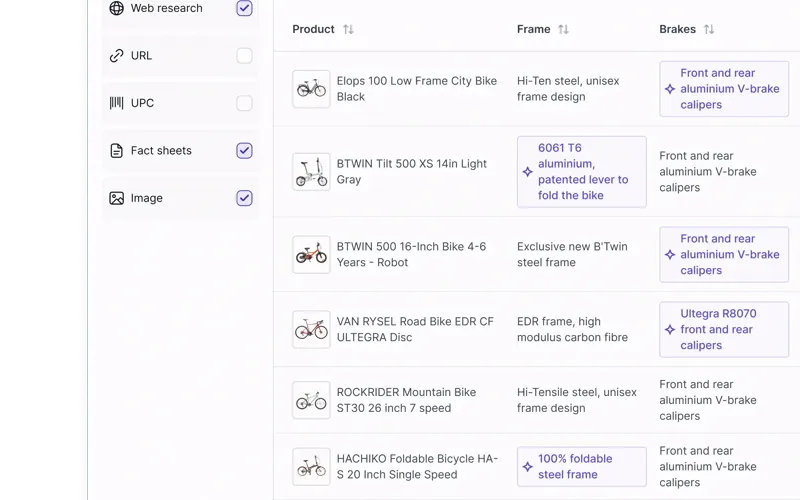Click the BTWIN Tilt 500 plain brakes cell
800x500 pixels.
pos(708,171)
